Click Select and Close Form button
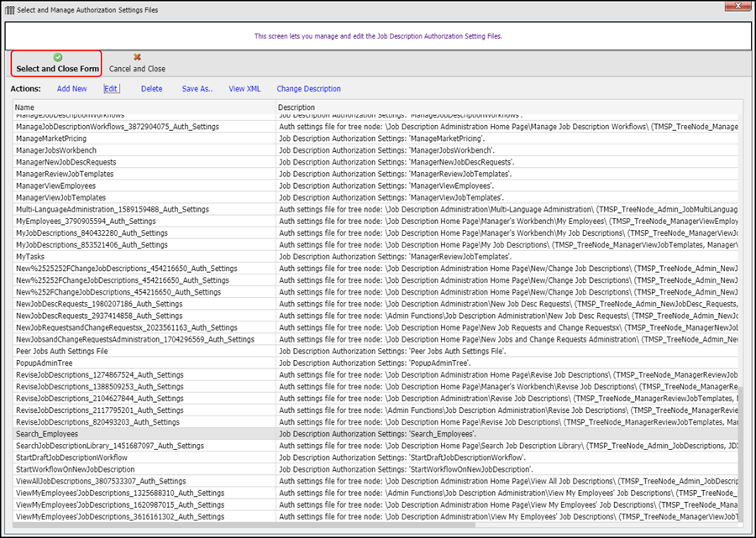The width and height of the screenshot is (756, 538). click(x=57, y=64)
